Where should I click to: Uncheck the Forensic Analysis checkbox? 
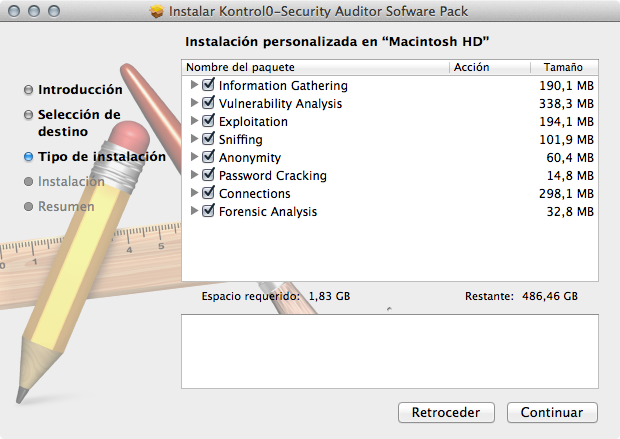pyautogui.click(x=208, y=211)
